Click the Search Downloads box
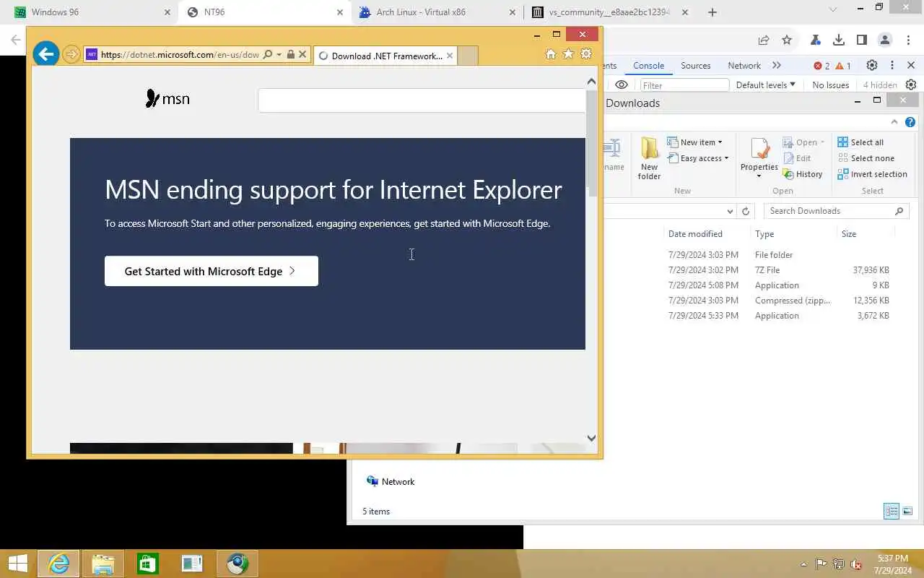This screenshot has width=924, height=578. (835, 211)
